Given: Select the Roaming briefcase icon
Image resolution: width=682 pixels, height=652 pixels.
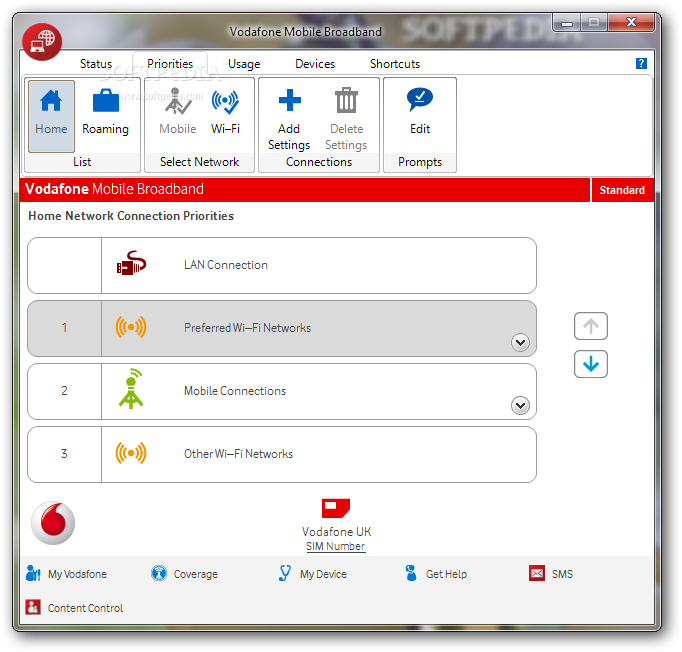Looking at the screenshot, I should click(106, 101).
